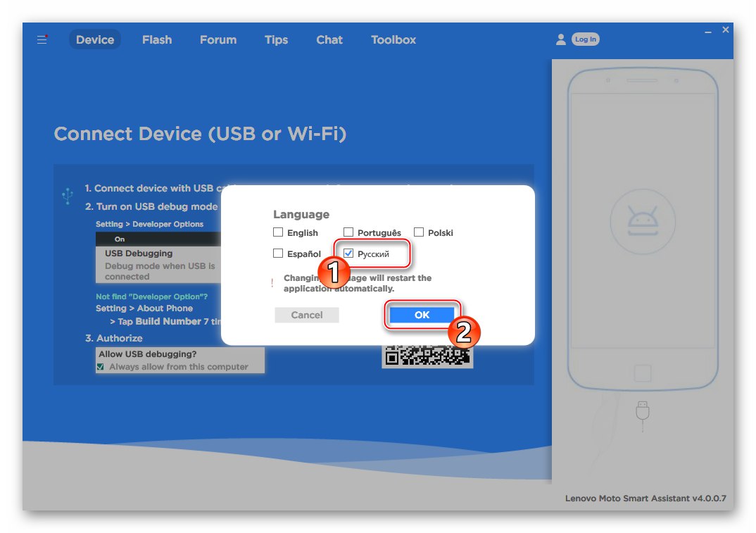Click the Android robot icon on phone
The width and height of the screenshot is (756, 533).
[642, 221]
